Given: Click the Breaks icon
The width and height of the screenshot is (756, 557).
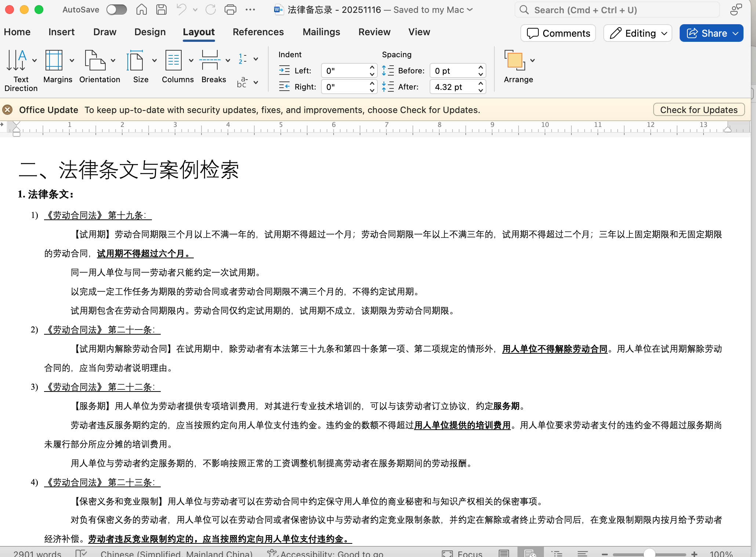Looking at the screenshot, I should point(210,60).
